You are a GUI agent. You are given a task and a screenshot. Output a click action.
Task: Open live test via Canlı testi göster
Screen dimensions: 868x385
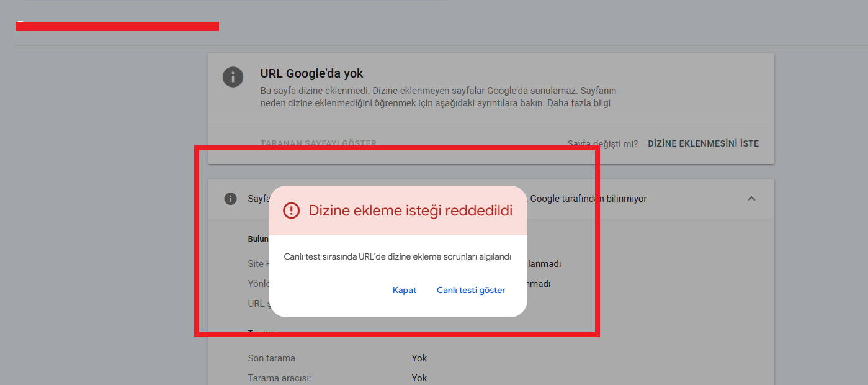471,290
